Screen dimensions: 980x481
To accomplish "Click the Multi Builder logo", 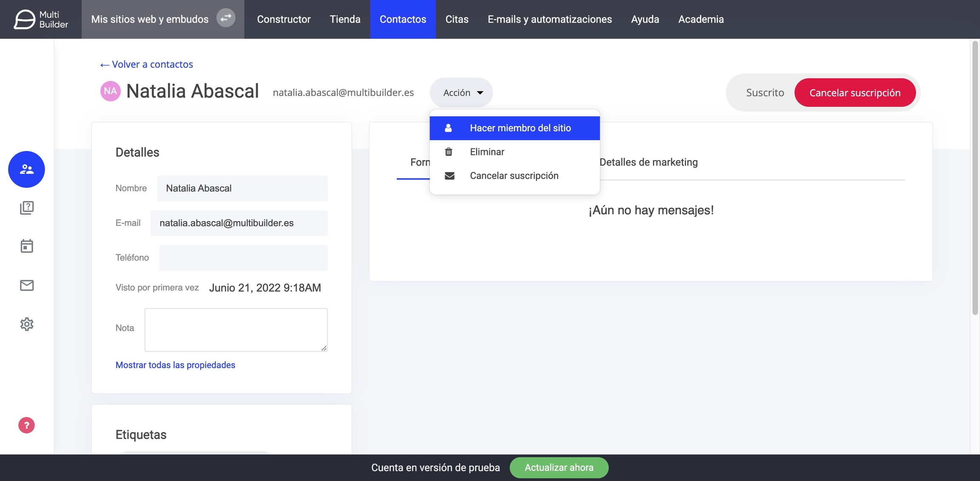I will [x=41, y=19].
